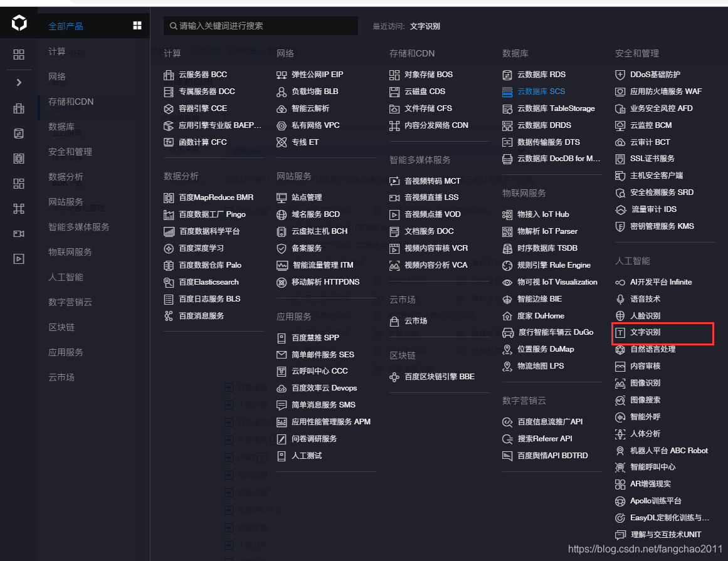
Task: Open the recently visited 文字识别 link
Action: 425,26
